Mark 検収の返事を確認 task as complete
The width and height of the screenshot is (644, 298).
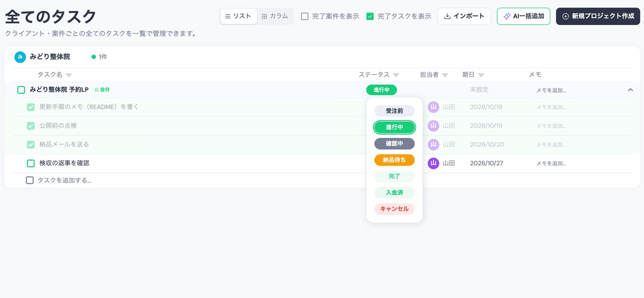coord(31,163)
